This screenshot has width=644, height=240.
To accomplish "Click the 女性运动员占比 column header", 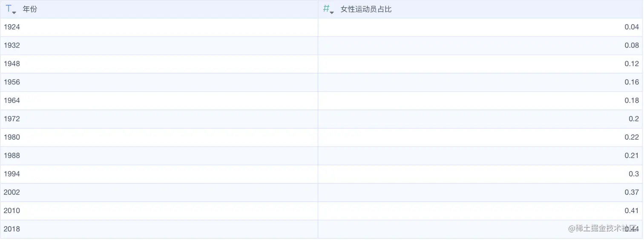I will pos(480,9).
